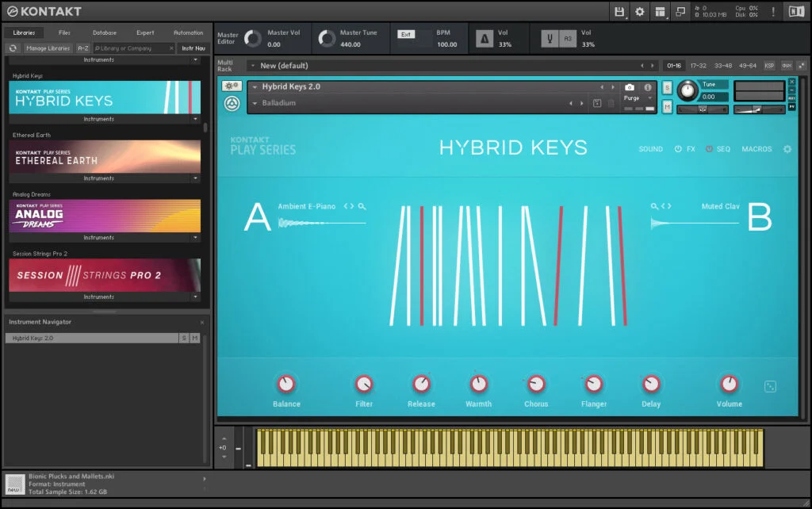Load next Hybrid Keys instrument arrow
This screenshot has height=509, width=812.
(613, 87)
